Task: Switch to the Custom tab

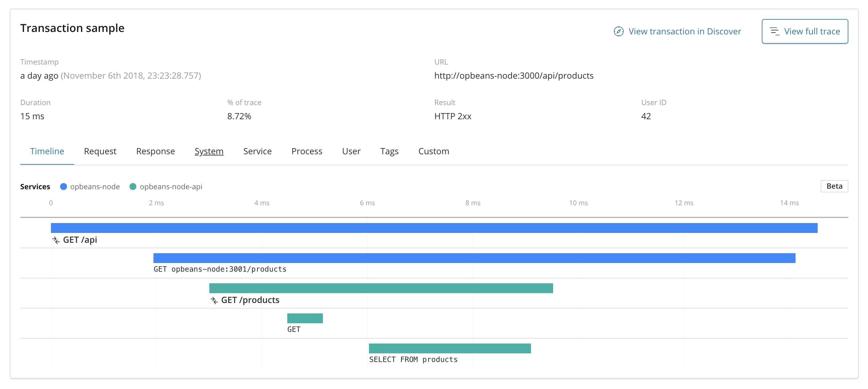Action: point(433,151)
